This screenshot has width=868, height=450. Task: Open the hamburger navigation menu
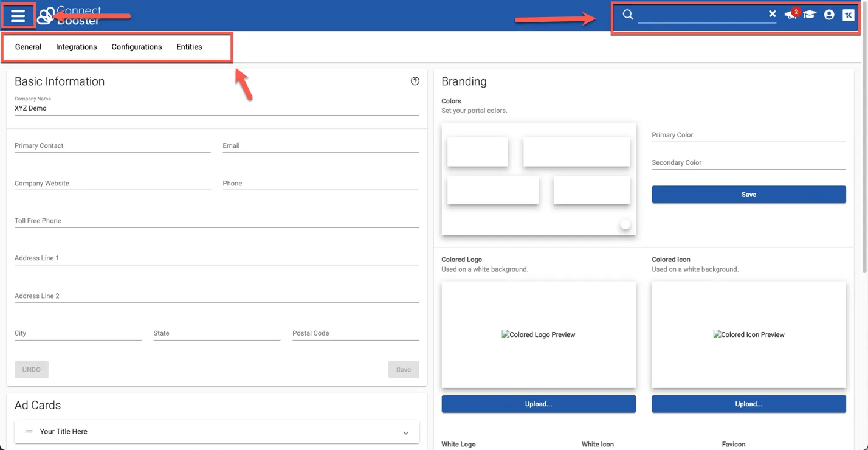(18, 16)
